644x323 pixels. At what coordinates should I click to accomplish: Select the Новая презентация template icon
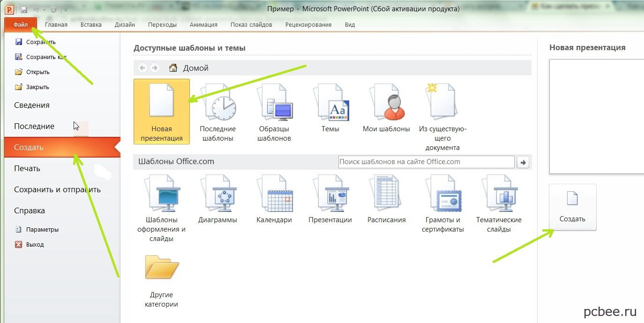tap(162, 111)
